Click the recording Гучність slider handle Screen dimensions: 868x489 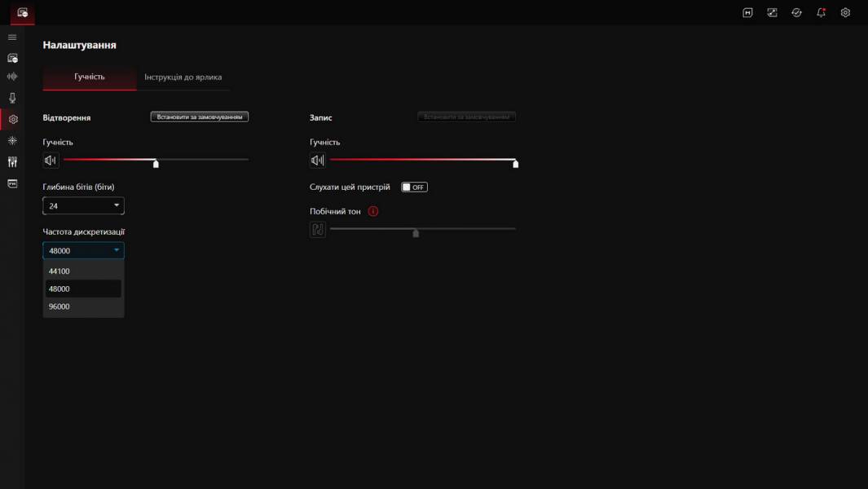515,163
